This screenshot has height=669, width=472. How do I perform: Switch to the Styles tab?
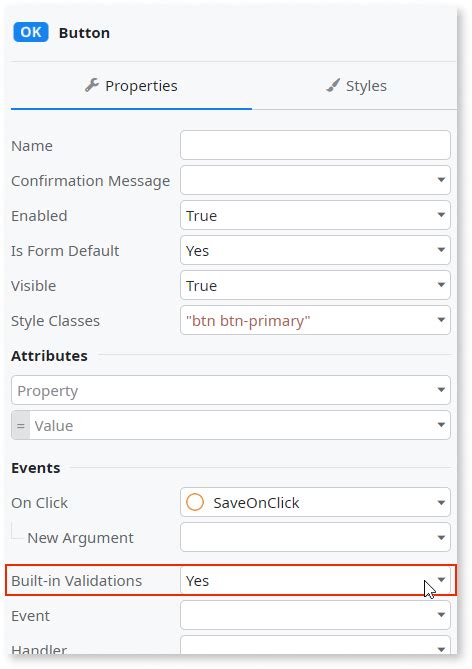tap(356, 86)
